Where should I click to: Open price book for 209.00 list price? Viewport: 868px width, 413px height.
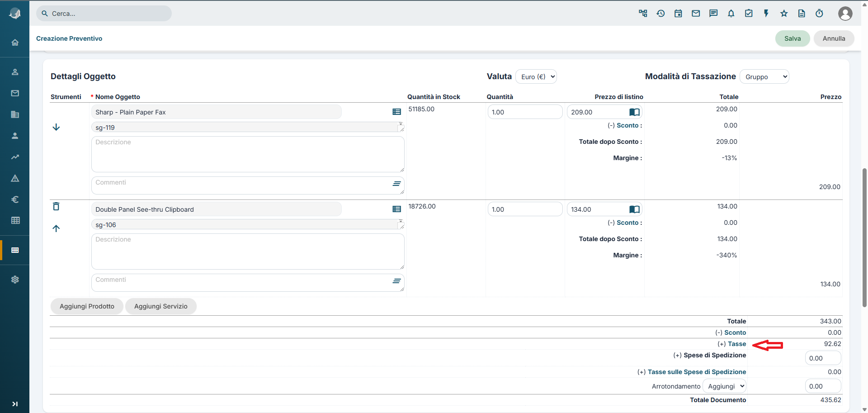(x=634, y=112)
